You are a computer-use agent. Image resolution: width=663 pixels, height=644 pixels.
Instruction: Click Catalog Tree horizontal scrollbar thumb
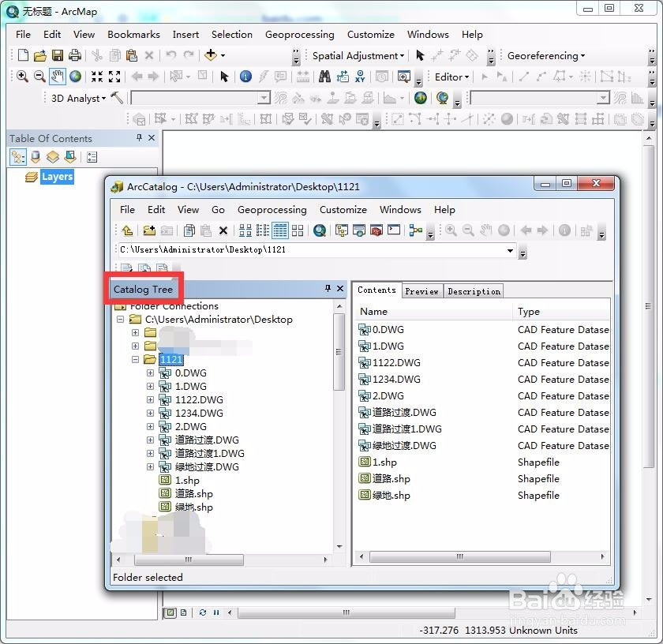(189, 560)
